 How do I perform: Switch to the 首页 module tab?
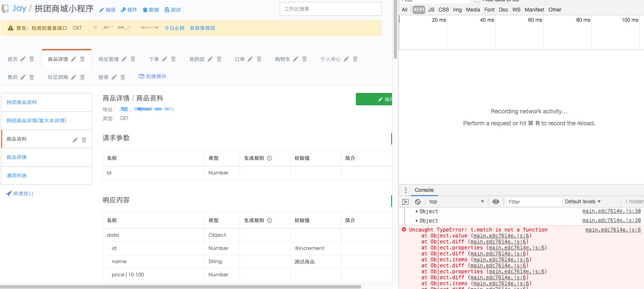[x=12, y=59]
